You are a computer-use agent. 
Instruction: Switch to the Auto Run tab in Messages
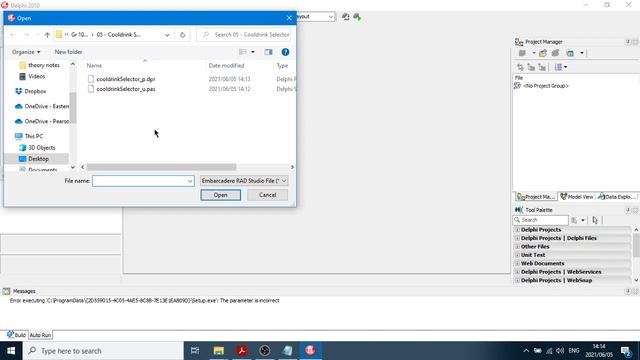point(40,335)
